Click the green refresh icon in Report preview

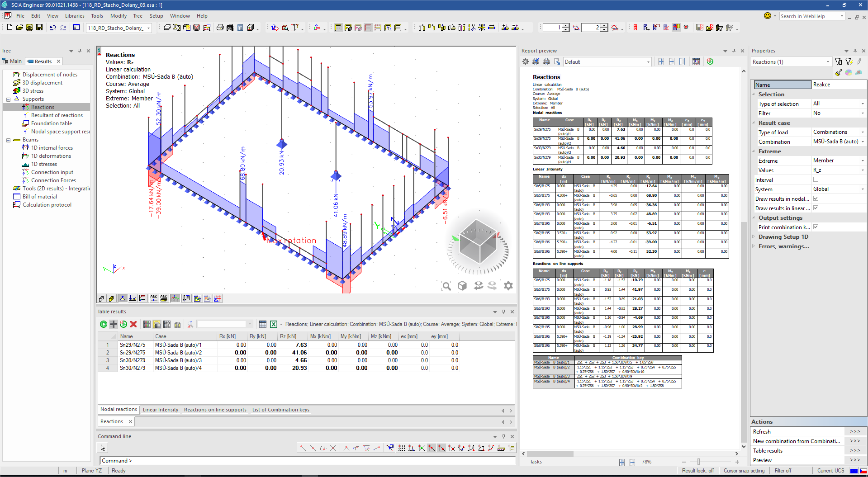tap(710, 61)
